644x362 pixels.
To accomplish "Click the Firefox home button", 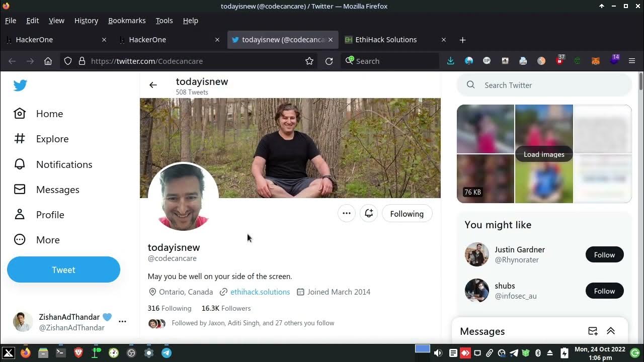I will (48, 61).
